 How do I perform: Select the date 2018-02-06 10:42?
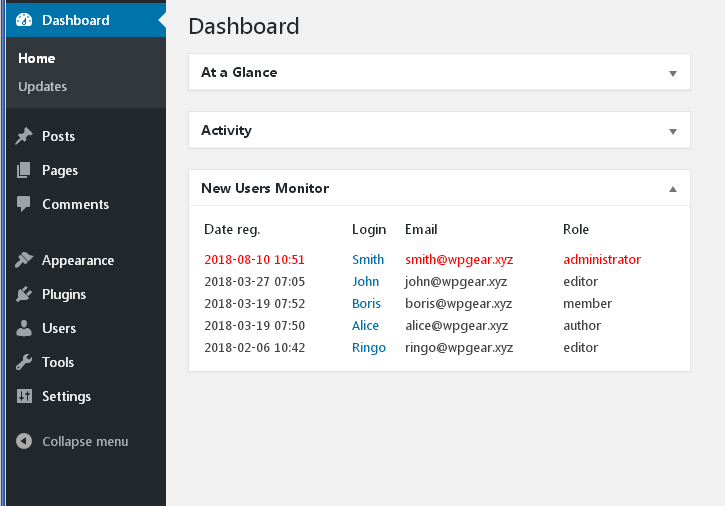click(254, 348)
